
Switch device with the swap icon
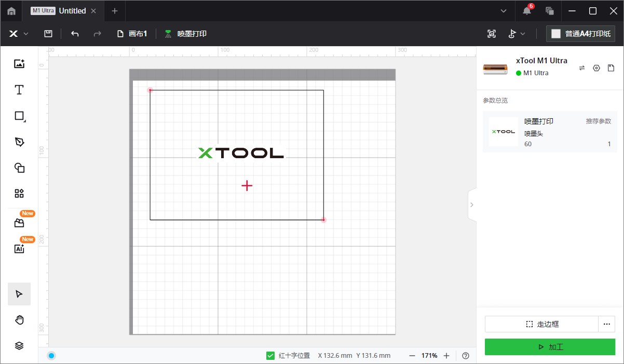(x=582, y=68)
